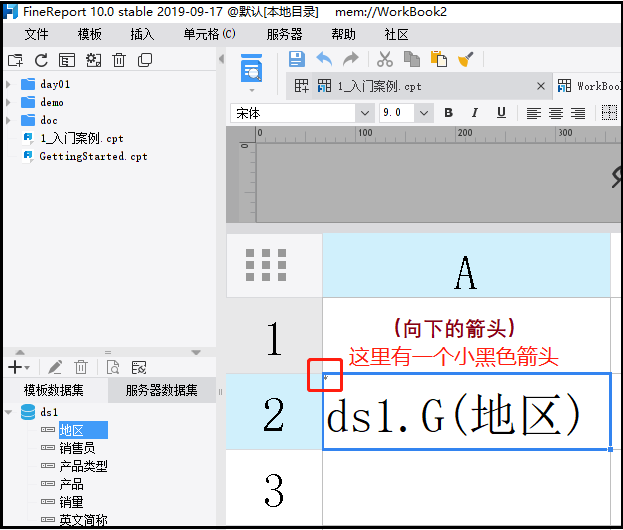Click the dataset connection settings icon
623x530 pixels.
[139, 367]
